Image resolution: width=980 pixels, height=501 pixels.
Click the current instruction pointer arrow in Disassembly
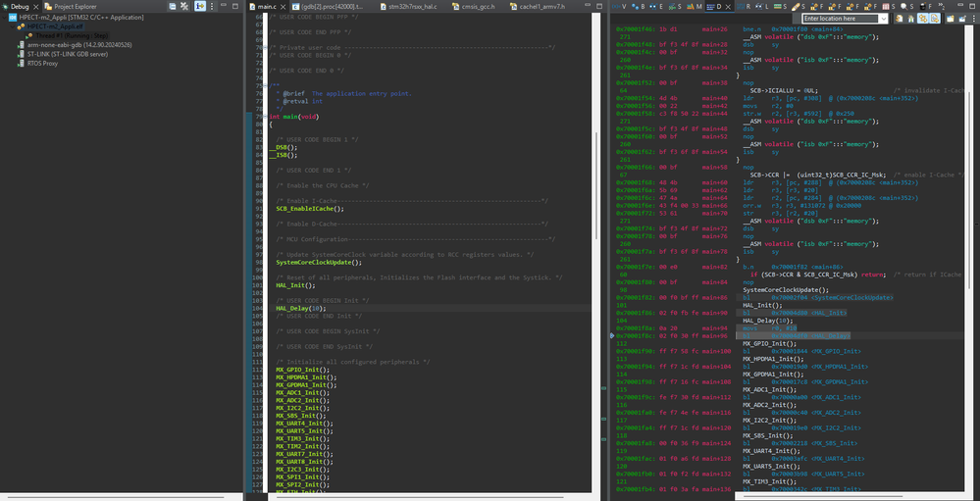612,335
